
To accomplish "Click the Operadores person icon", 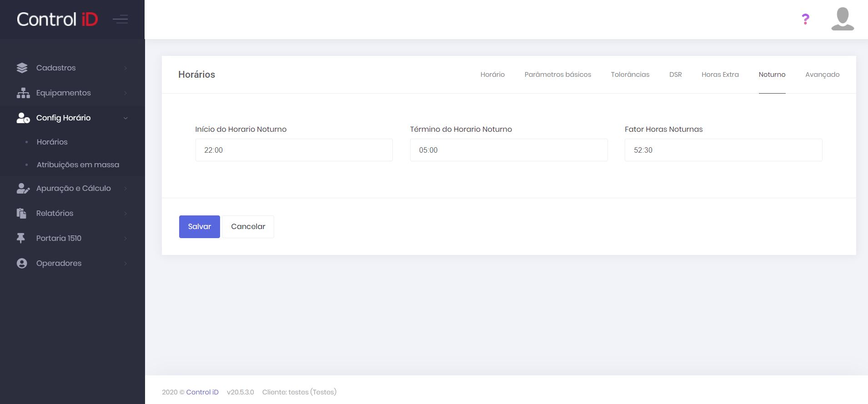I will coord(22,263).
